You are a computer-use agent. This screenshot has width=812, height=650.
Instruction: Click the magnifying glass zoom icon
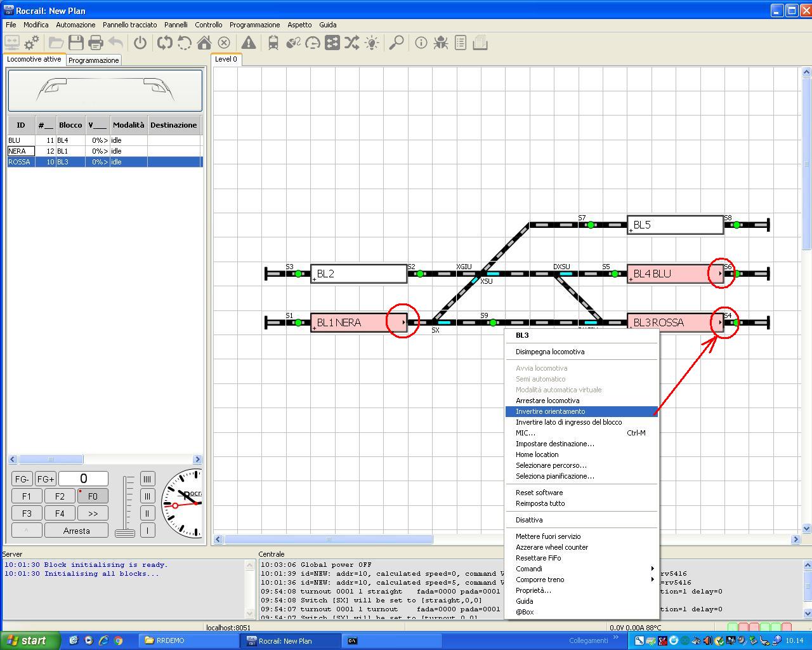[x=396, y=43]
